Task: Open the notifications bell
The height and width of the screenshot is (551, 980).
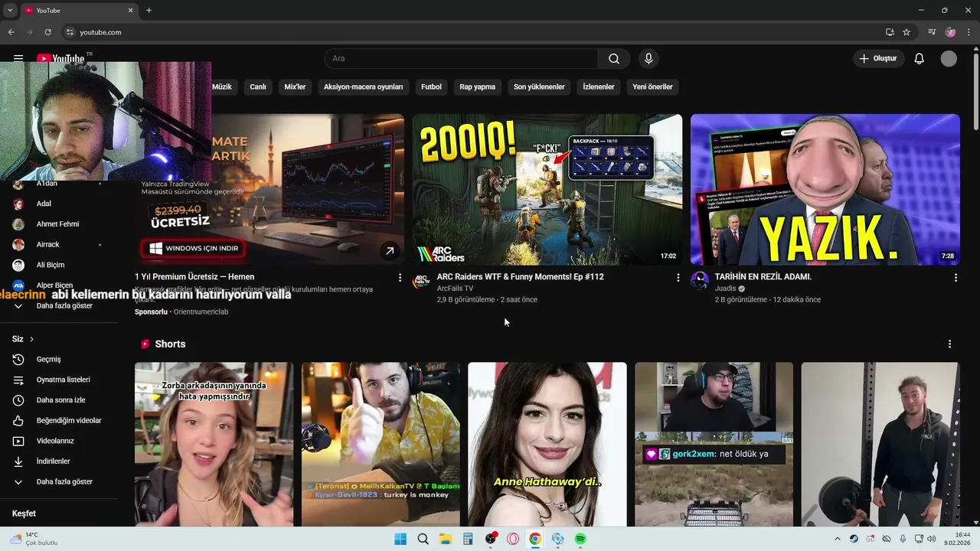Action: pos(920,59)
